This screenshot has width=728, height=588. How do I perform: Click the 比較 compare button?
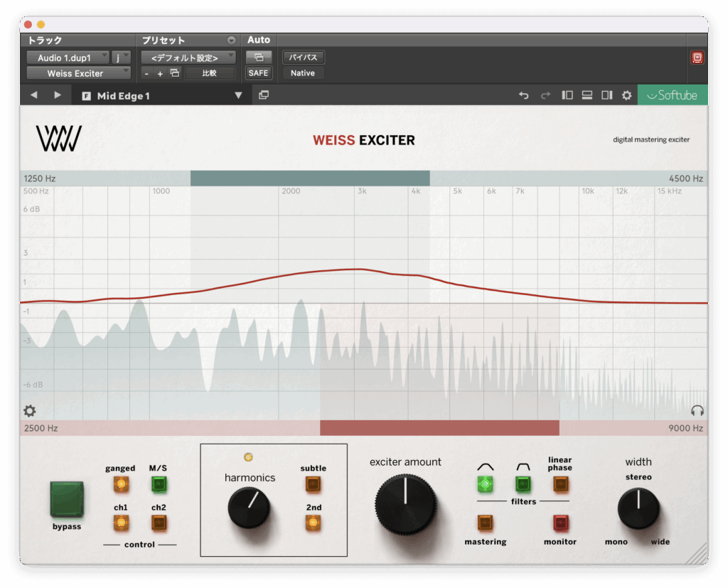click(x=210, y=73)
